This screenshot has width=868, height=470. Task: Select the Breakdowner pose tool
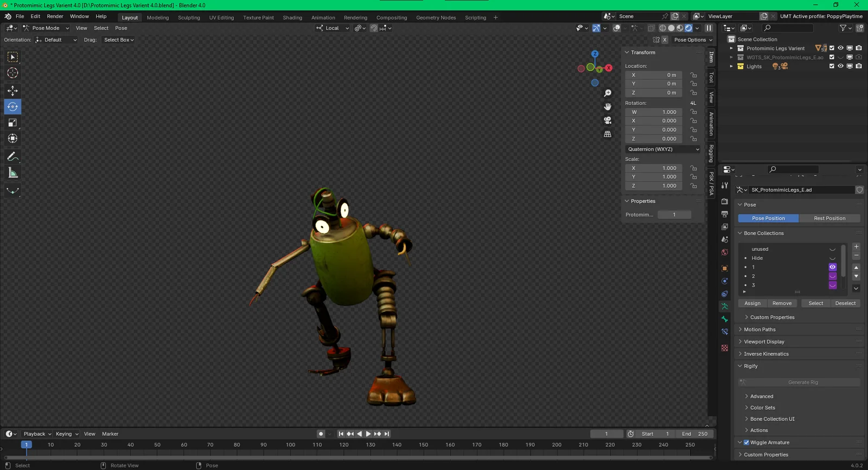[12, 190]
